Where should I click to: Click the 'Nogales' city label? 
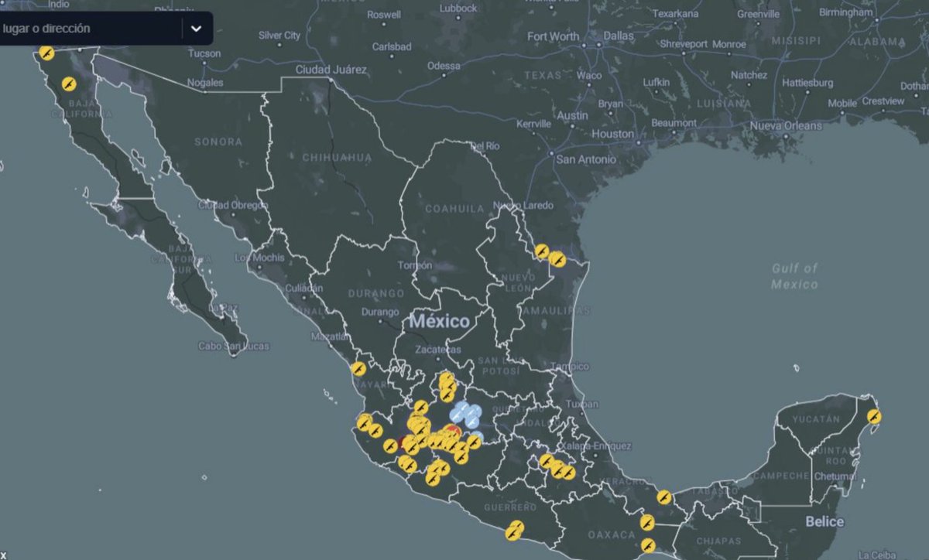(204, 82)
